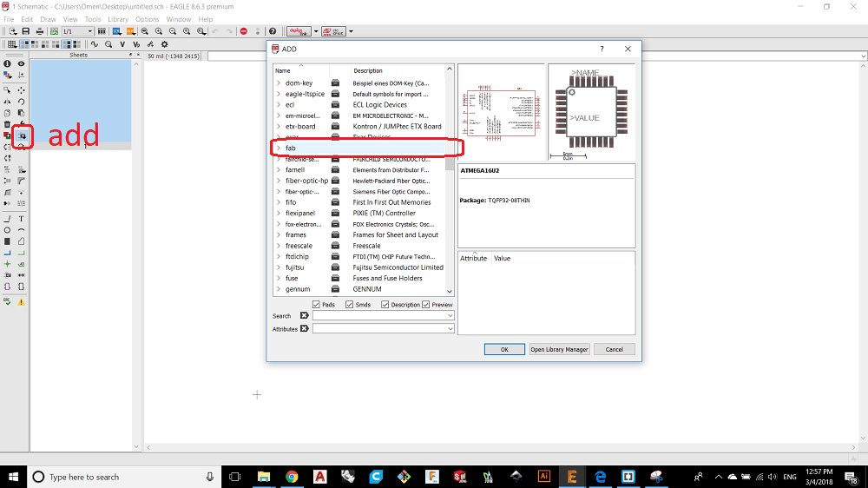
Task: Select the Text tool
Action: (x=21, y=219)
